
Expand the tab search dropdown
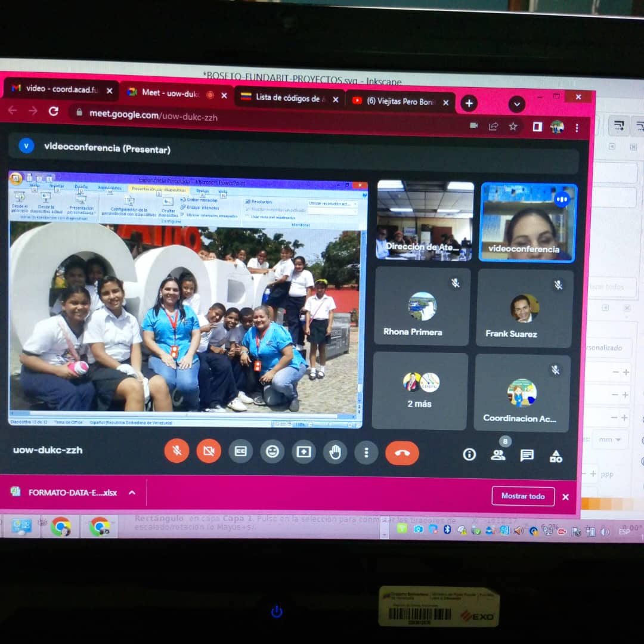516,104
